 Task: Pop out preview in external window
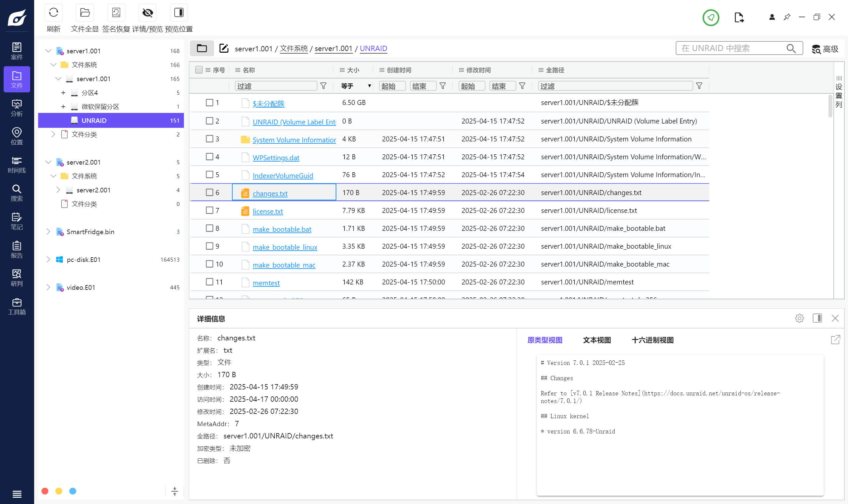835,340
